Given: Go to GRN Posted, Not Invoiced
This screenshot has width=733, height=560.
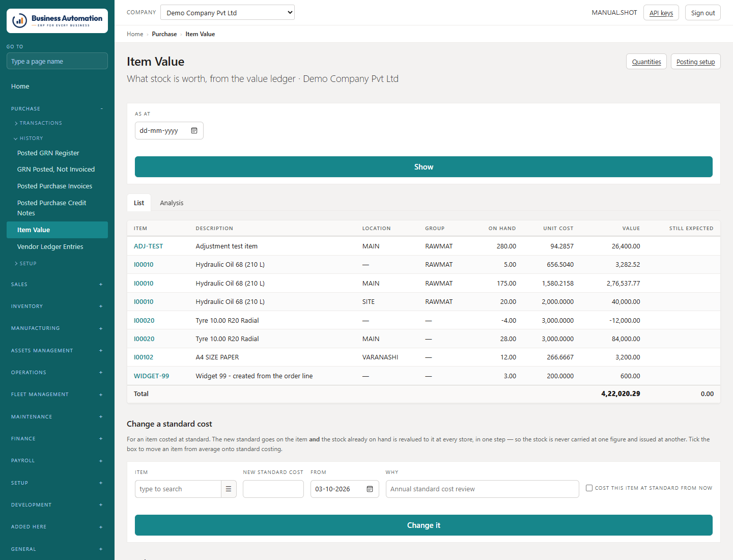Looking at the screenshot, I should (x=56, y=170).
